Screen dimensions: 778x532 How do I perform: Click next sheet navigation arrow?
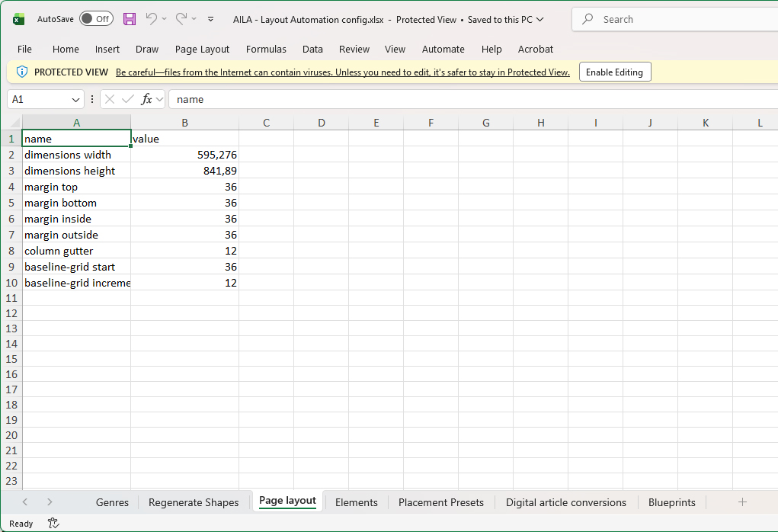click(50, 502)
